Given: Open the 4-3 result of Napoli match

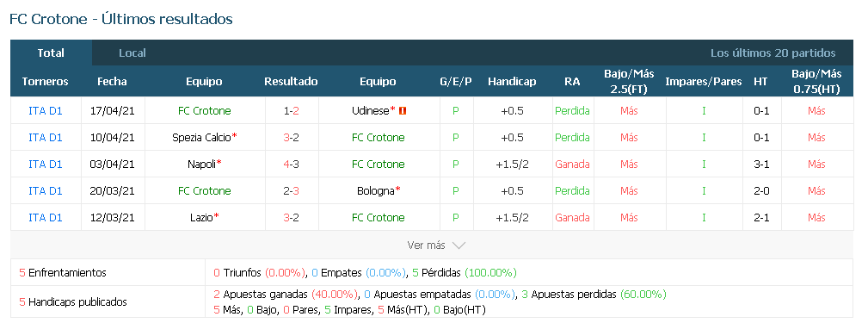Looking at the screenshot, I should [x=291, y=164].
